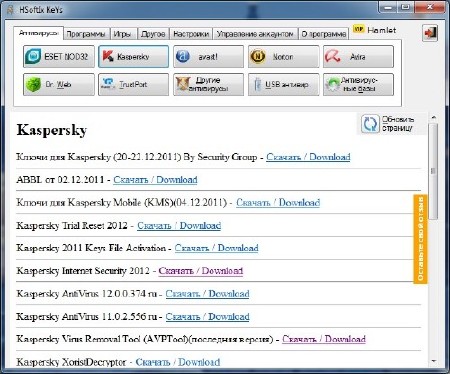
Task: Open Другие антивирусы category
Action: click(x=208, y=84)
